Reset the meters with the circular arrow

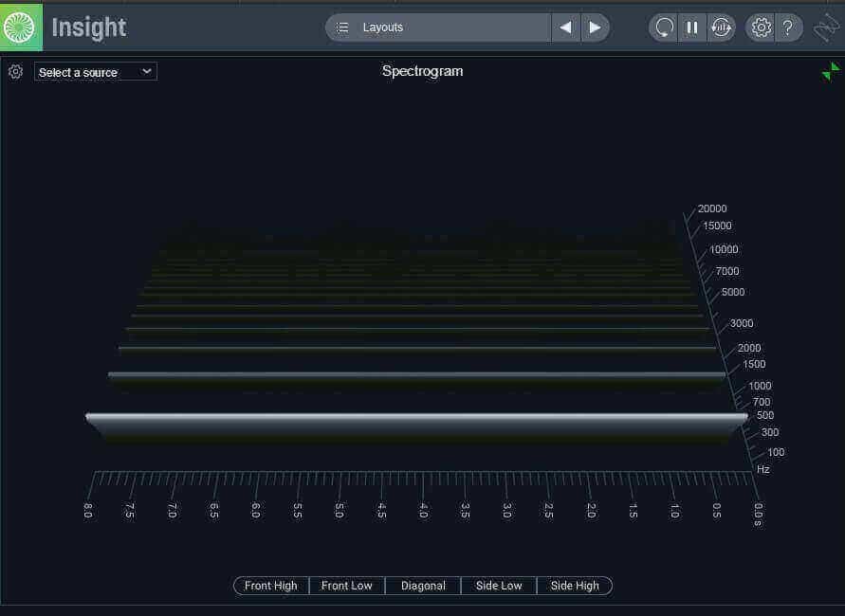664,27
